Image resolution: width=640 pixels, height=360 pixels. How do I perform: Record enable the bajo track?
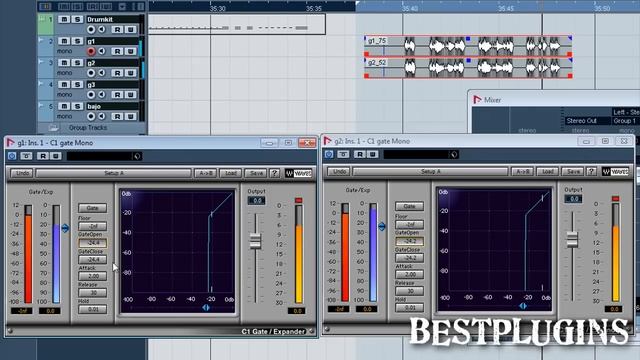pyautogui.click(x=91, y=116)
